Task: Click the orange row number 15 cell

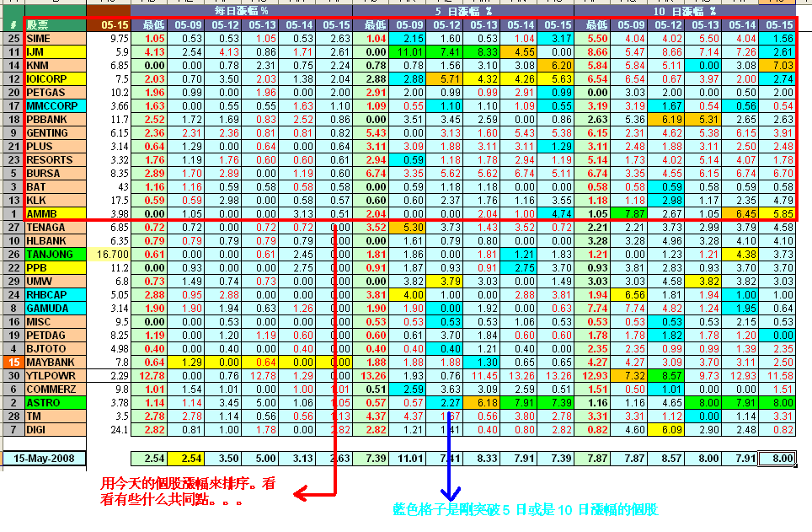Action: coord(13,363)
